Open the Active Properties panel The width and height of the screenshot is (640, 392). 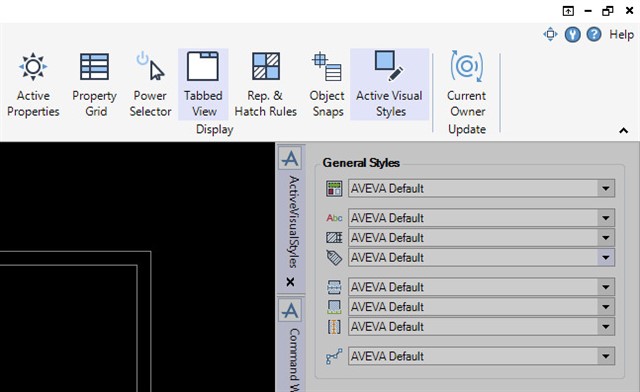33,85
